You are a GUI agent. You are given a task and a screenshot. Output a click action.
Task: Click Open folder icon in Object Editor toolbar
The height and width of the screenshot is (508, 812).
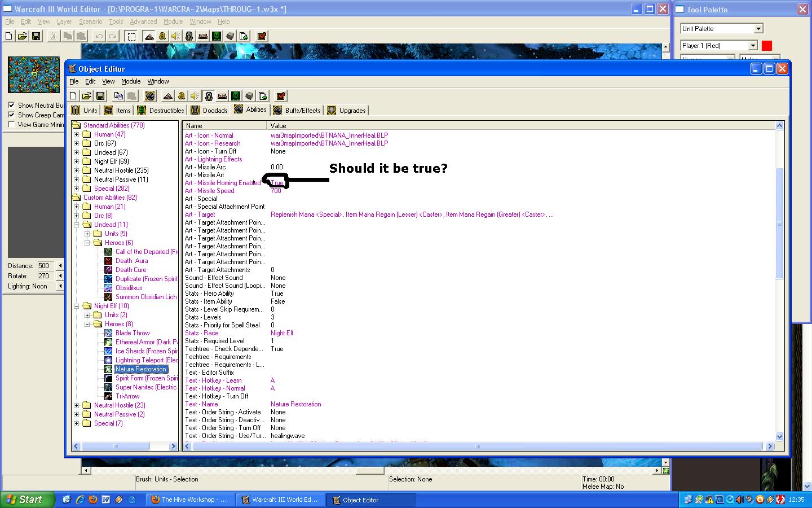point(87,96)
